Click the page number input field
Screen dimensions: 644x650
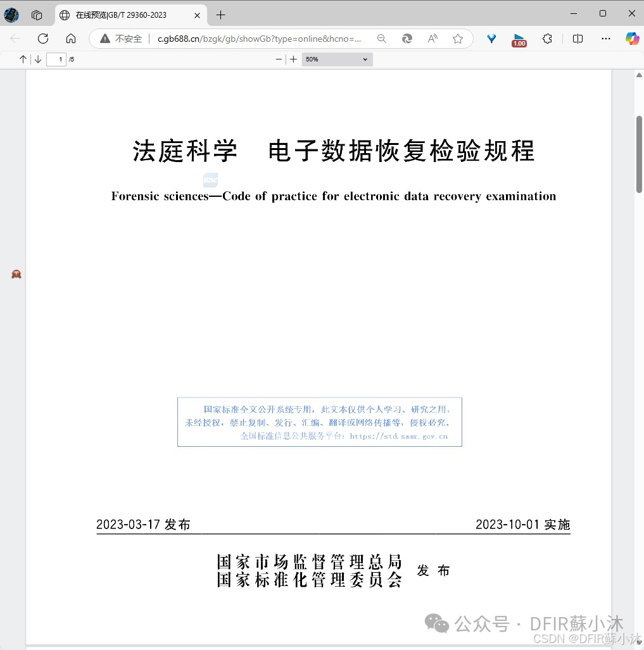56,59
